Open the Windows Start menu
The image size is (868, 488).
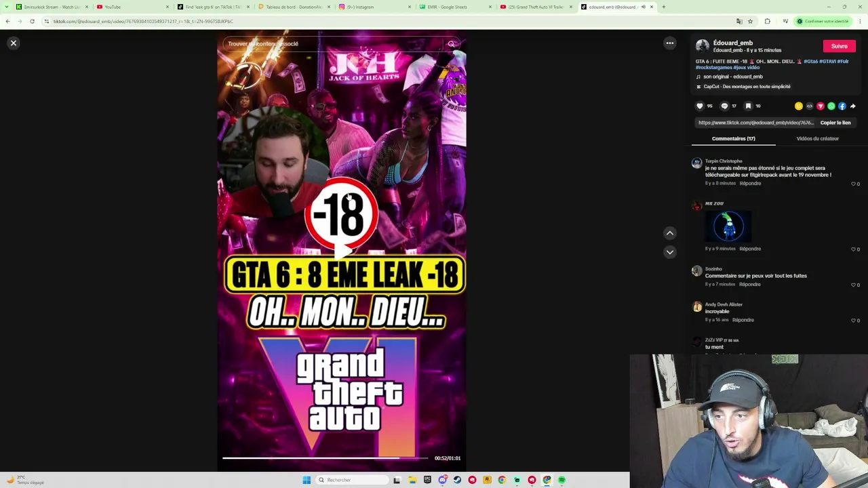(x=307, y=480)
